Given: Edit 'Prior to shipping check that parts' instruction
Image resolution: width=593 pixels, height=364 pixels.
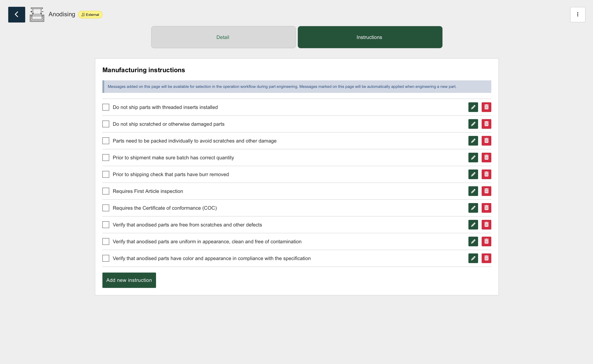Looking at the screenshot, I should (473, 174).
